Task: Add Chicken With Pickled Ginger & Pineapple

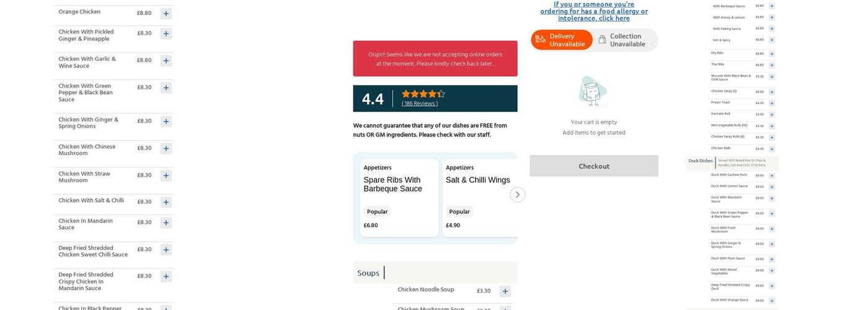Action: [166, 33]
